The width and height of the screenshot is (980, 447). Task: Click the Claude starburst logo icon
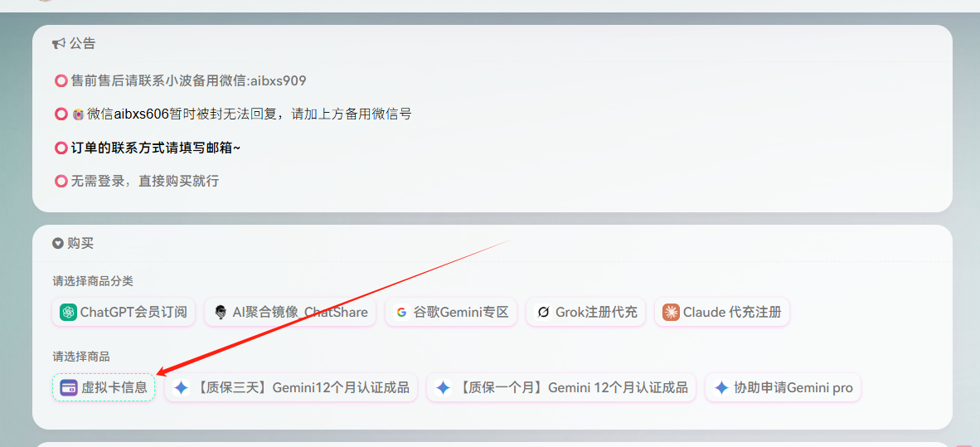(672, 312)
